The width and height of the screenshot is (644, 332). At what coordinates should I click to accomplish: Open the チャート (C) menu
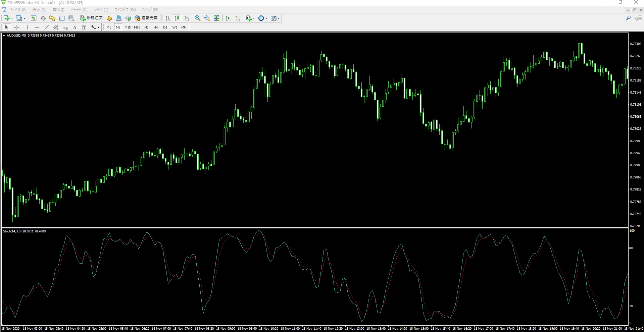click(x=79, y=10)
